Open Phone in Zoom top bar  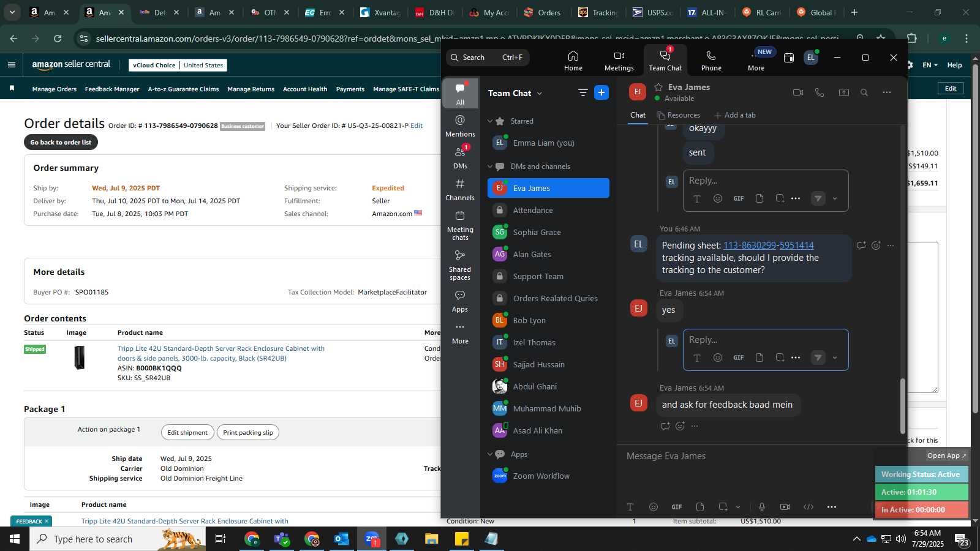click(x=711, y=61)
